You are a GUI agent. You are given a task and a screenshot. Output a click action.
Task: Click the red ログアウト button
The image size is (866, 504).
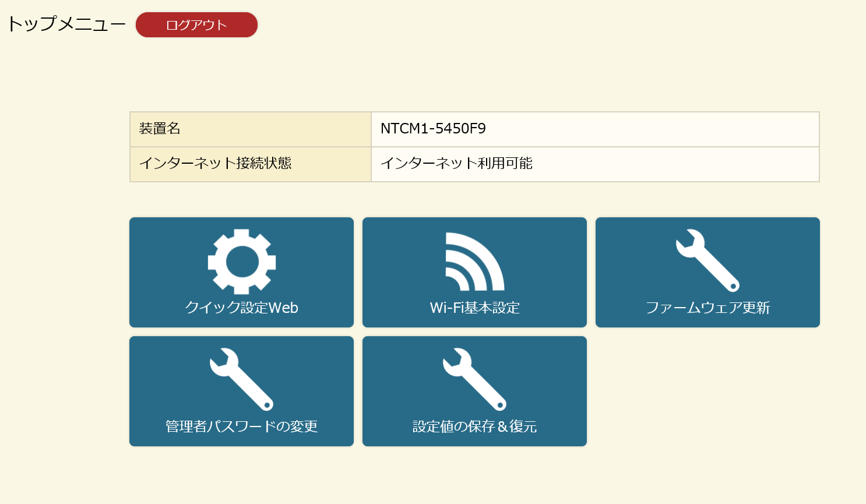tap(196, 25)
